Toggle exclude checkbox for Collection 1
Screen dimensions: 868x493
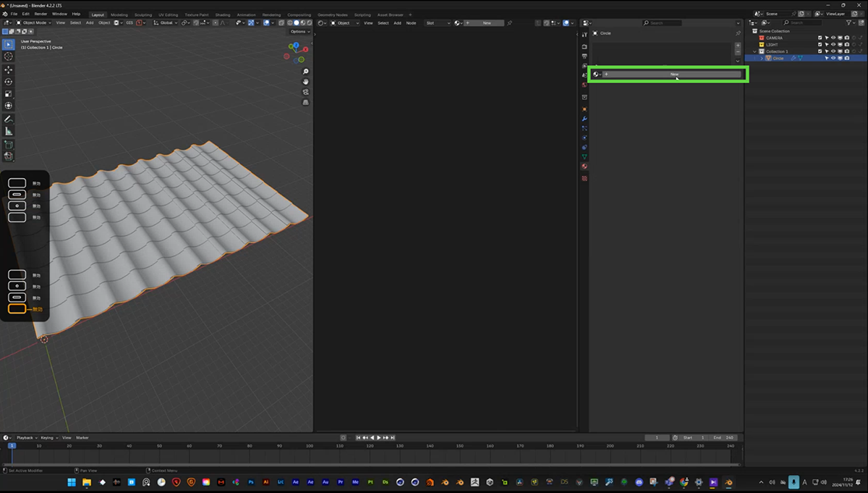point(820,51)
